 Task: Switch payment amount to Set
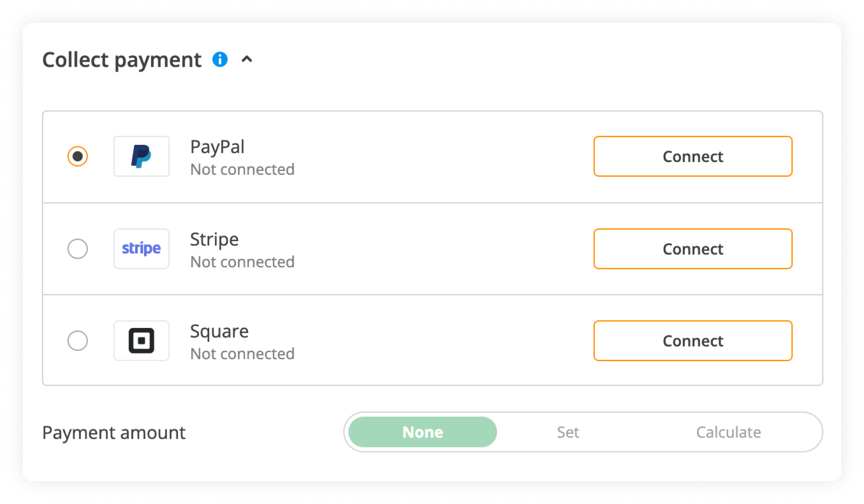point(568,432)
